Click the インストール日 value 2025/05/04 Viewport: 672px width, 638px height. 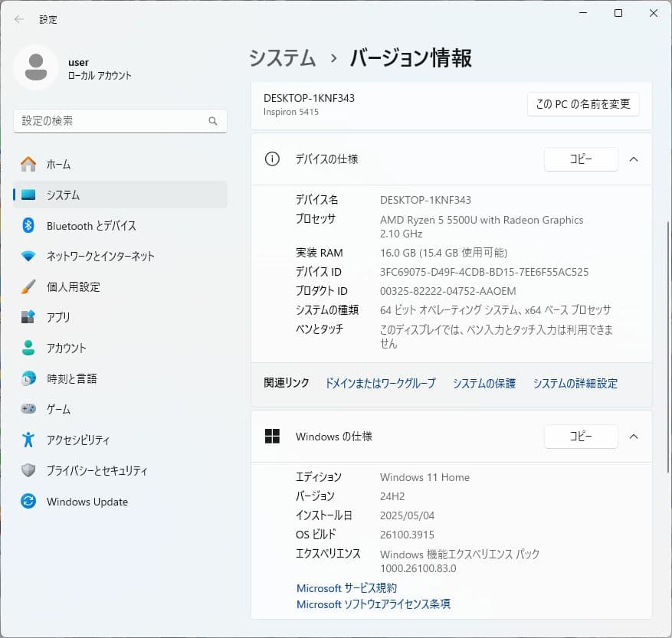[407, 515]
